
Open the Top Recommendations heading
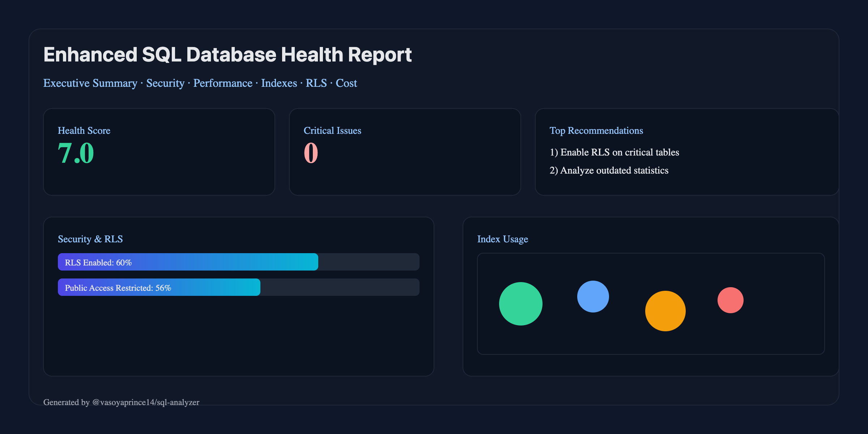pyautogui.click(x=596, y=131)
